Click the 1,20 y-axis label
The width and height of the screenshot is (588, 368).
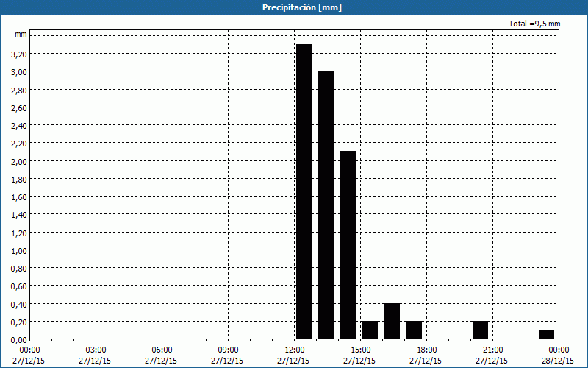pos(19,233)
